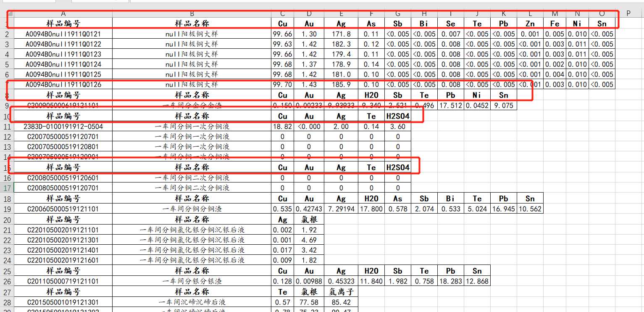The height and width of the screenshot is (312, 644).
Task: Select row 12 header
Action: coord(7,137)
